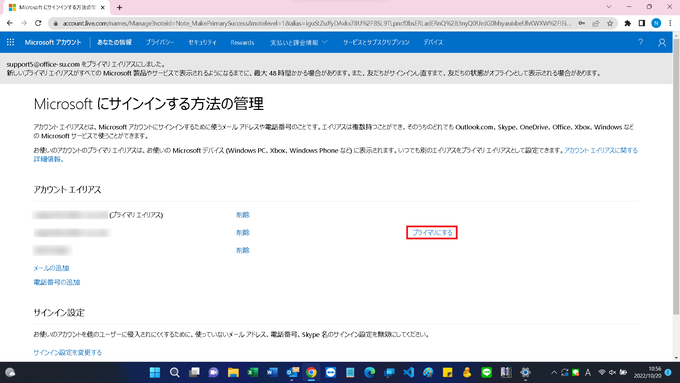This screenshot has height=383, width=680.
Task: Open the Microsoft apps grid launcher
Action: [10, 42]
